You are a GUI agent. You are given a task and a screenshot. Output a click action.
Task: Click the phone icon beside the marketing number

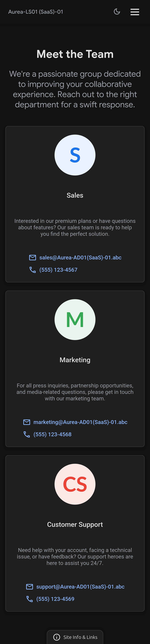point(27,434)
